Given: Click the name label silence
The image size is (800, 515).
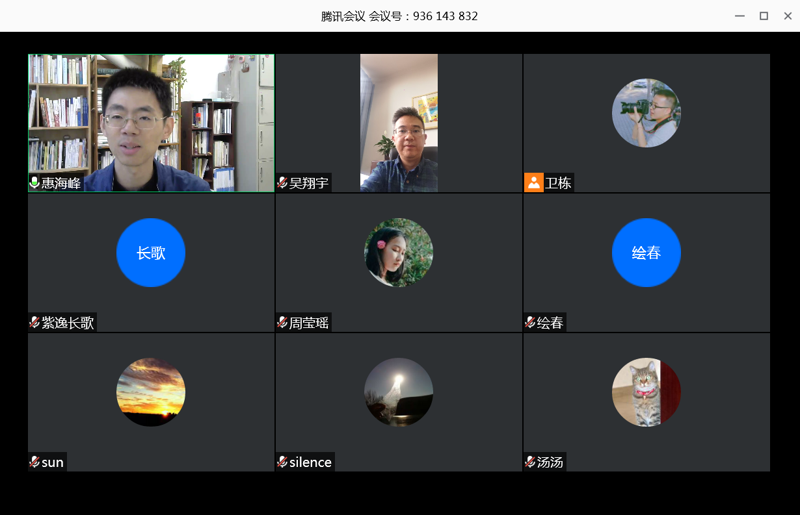Looking at the screenshot, I should 311,462.
